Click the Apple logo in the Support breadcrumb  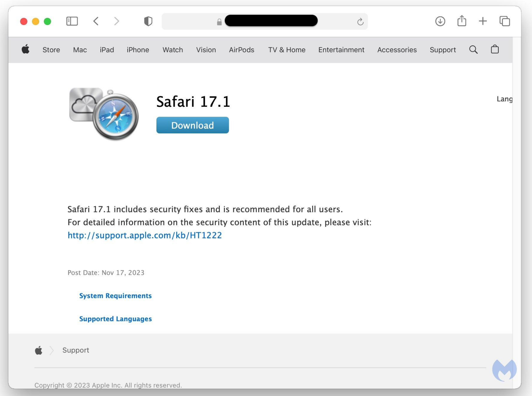tap(38, 350)
